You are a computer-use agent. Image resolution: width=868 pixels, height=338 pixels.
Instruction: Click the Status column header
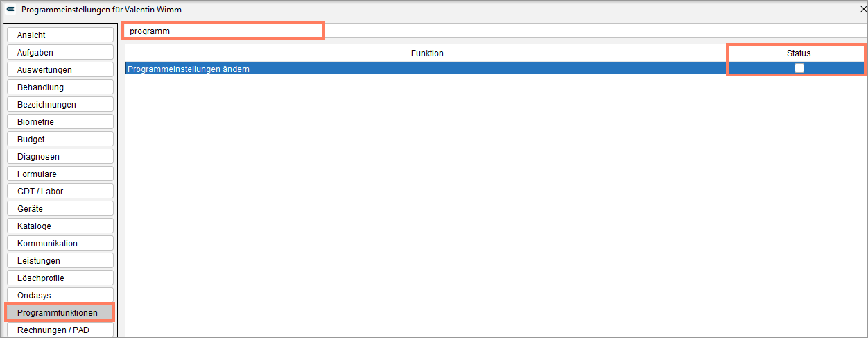tap(797, 53)
